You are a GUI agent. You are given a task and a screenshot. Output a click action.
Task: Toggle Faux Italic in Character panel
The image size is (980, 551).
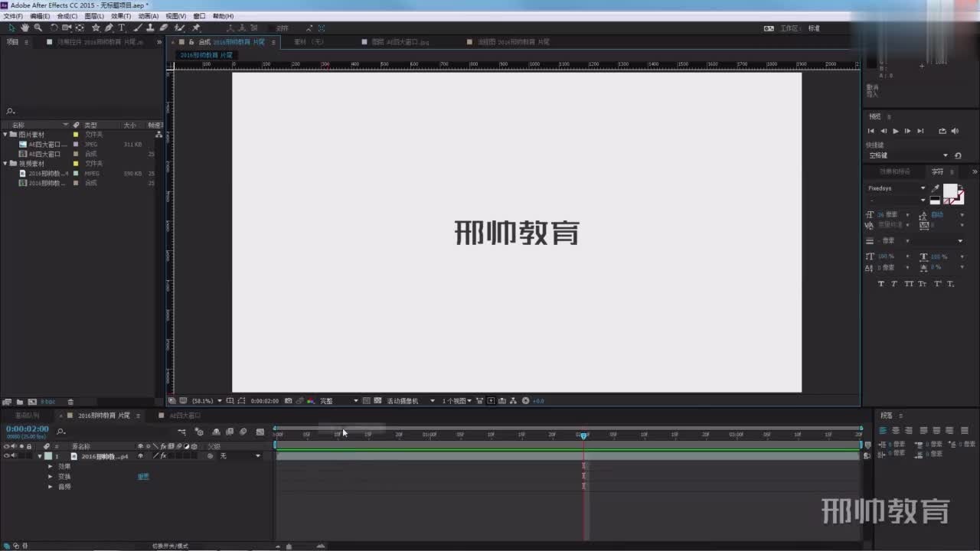coord(894,284)
